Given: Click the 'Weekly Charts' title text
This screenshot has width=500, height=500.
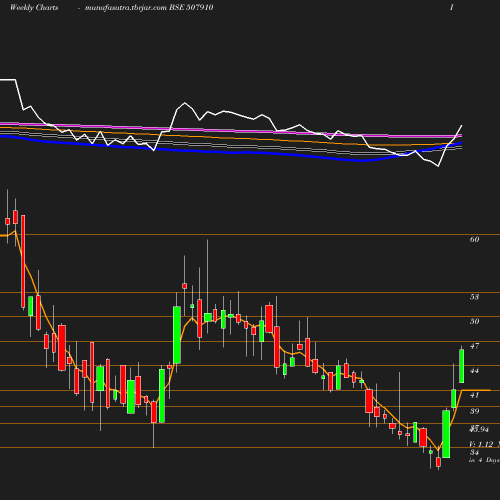Looking at the screenshot, I should click(x=34, y=7).
